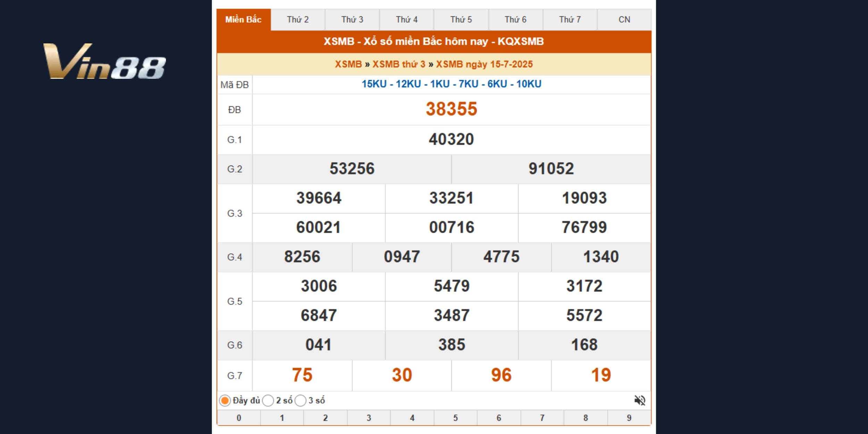Viewport: 868px width, 434px height.
Task: Open the XSMB ngày 15-7-2025 link
Action: pos(484,64)
